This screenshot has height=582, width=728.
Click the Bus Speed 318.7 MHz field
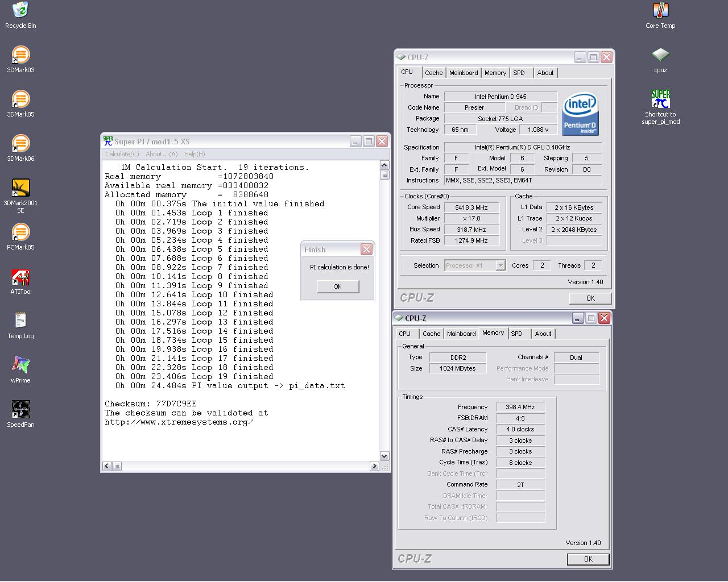[471, 230]
